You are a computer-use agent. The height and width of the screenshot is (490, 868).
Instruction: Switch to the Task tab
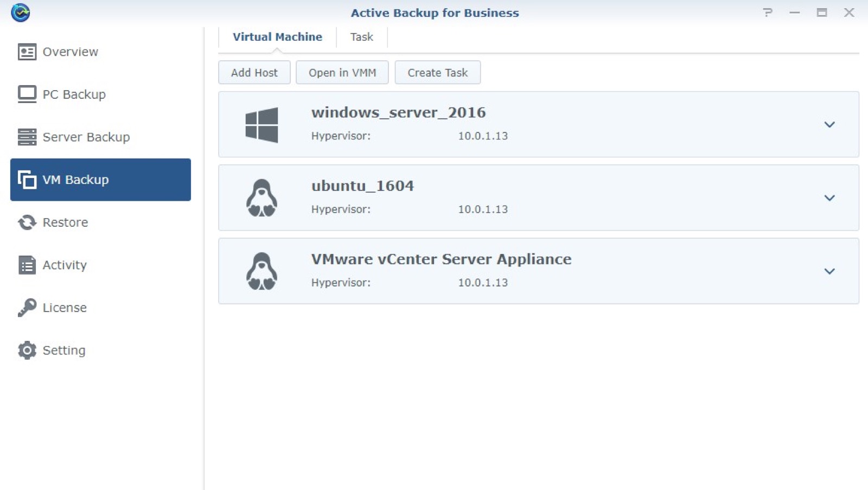(361, 37)
